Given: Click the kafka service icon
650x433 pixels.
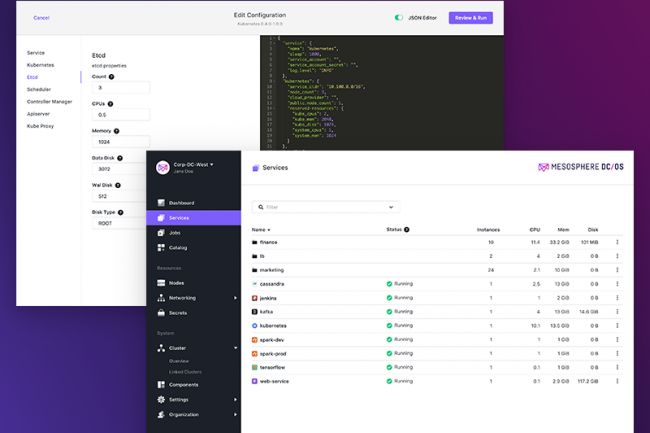Looking at the screenshot, I should point(255,312).
